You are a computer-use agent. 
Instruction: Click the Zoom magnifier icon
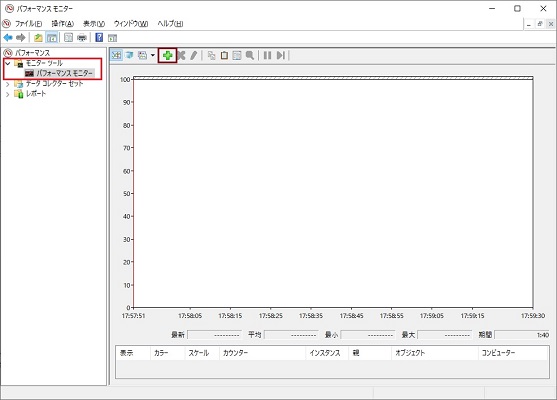click(x=250, y=55)
